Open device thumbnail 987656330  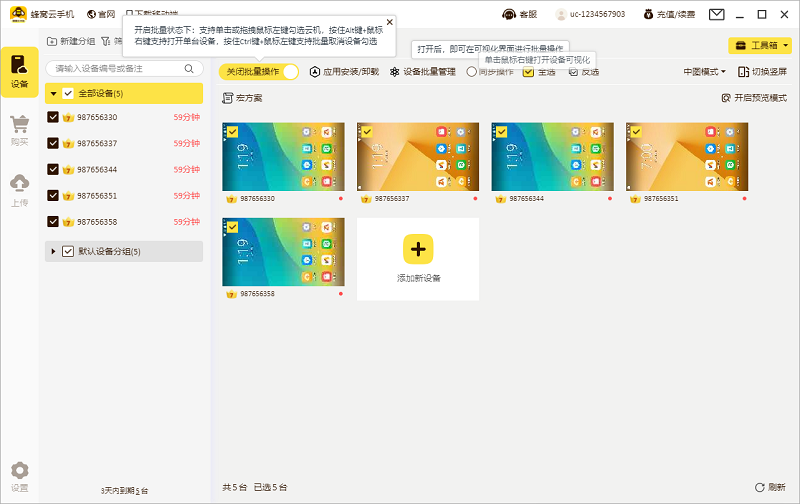point(283,157)
